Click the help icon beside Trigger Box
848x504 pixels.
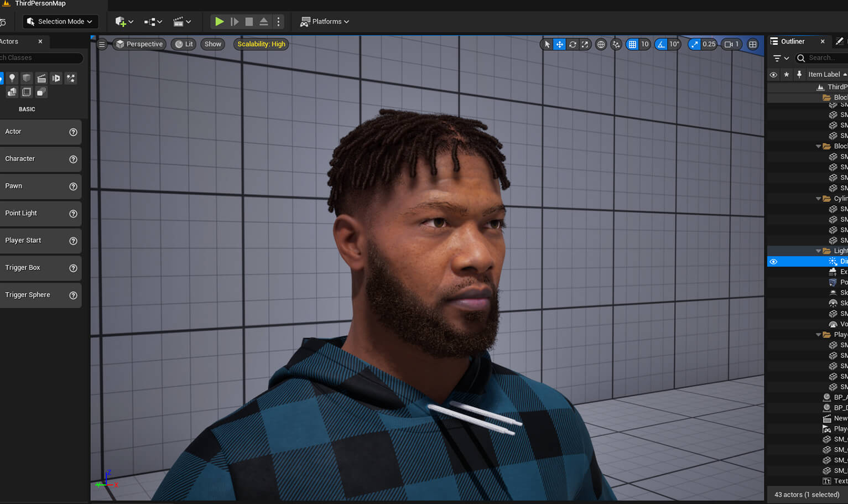pyautogui.click(x=73, y=268)
